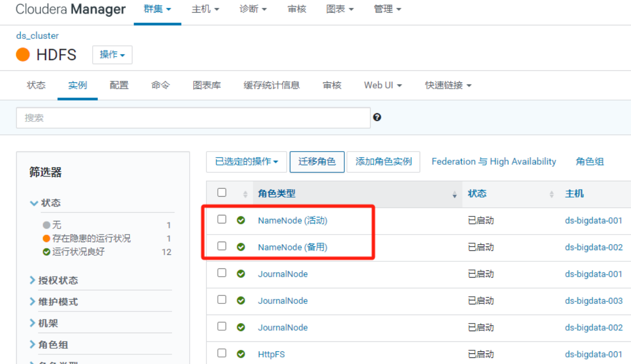Click green health icon of HttpFS row
631x364 pixels.
pyautogui.click(x=241, y=354)
